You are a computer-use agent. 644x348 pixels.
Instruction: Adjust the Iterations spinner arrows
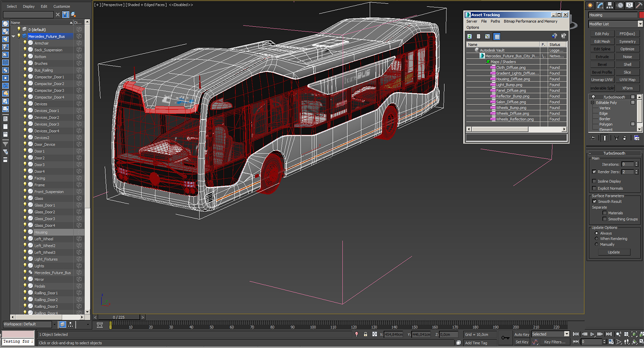coord(637,164)
